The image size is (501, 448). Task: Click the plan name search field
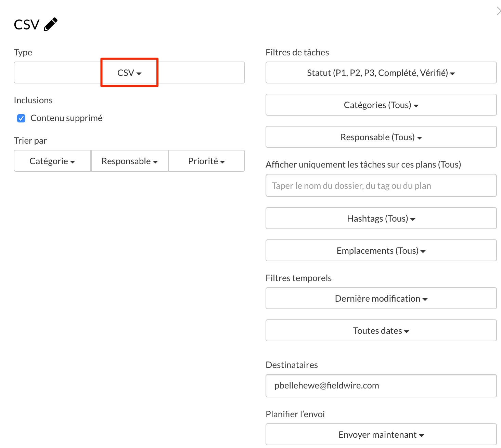(381, 185)
